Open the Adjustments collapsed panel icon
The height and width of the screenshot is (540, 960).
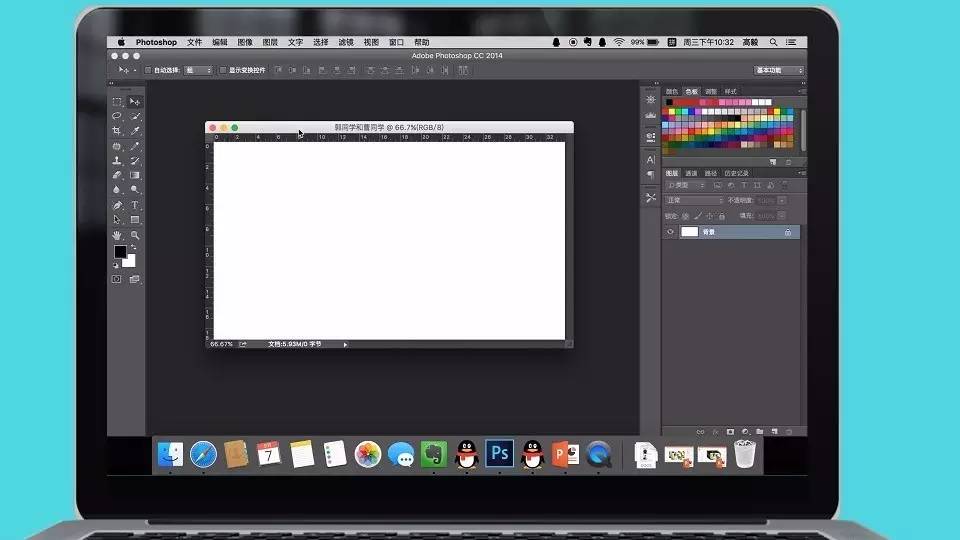651,100
